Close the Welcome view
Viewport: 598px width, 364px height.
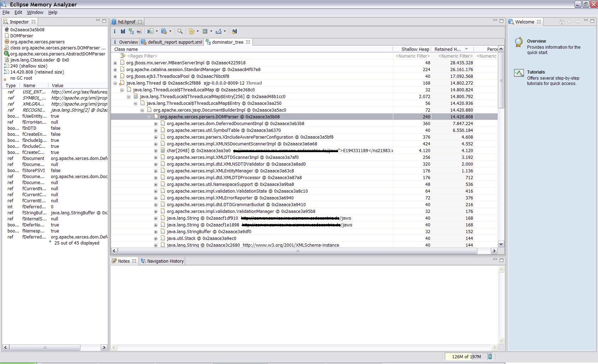(x=539, y=22)
